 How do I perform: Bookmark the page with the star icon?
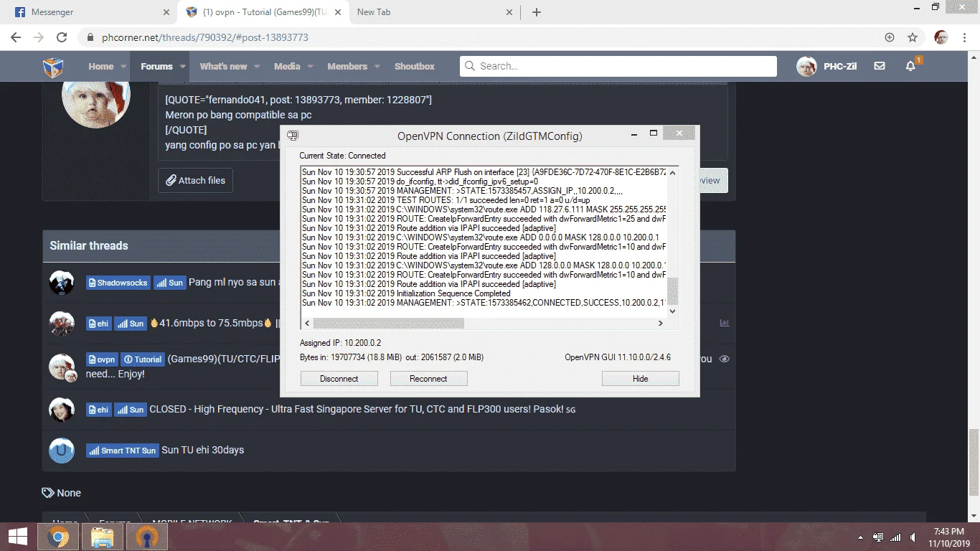pos(913,37)
